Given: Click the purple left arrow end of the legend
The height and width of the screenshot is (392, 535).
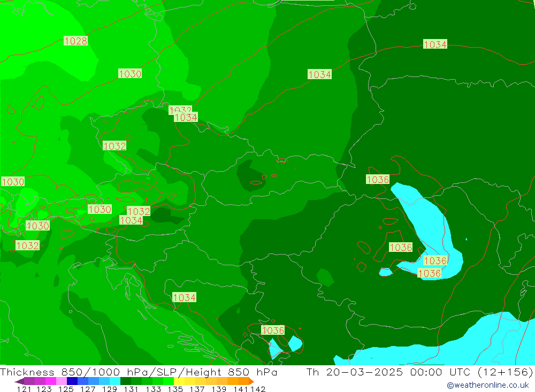Looking at the screenshot, I should click(19, 381).
